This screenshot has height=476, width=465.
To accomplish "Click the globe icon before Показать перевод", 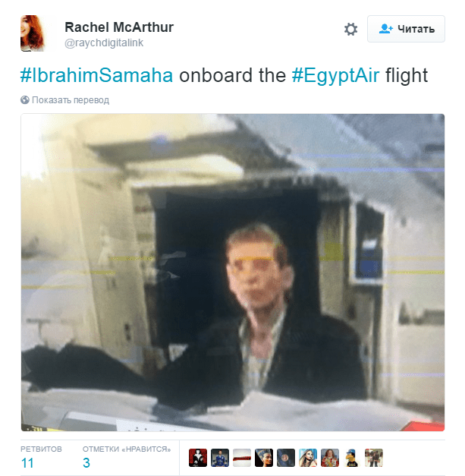I will [x=24, y=100].
